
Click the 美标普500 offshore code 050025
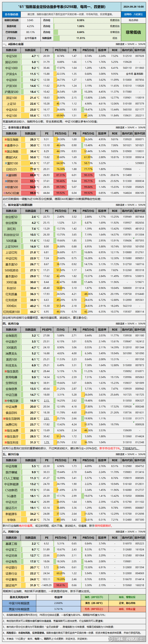click(x=140, y=187)
